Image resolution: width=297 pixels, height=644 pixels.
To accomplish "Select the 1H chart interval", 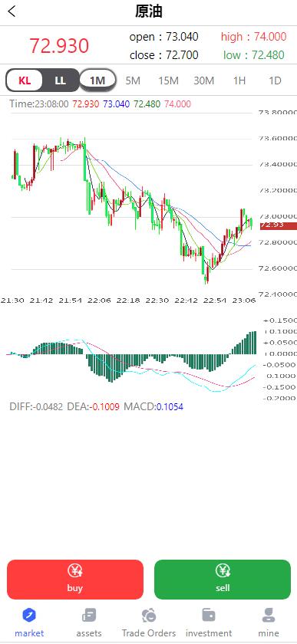I will [239, 80].
